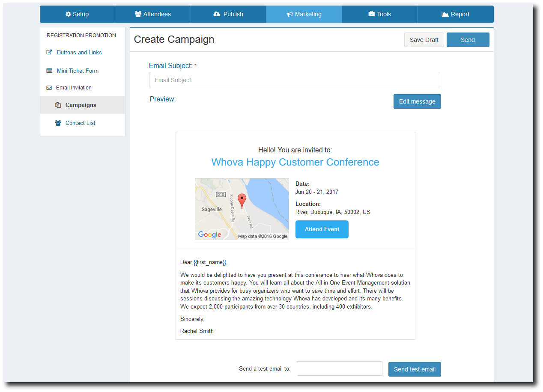Click the chart icon beside Report

(x=445, y=14)
